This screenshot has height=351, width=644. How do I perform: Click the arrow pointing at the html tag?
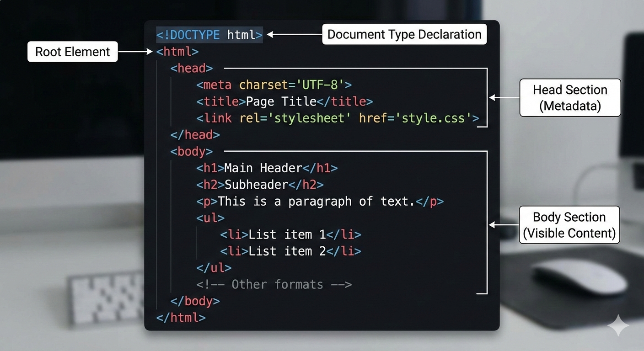pos(135,52)
